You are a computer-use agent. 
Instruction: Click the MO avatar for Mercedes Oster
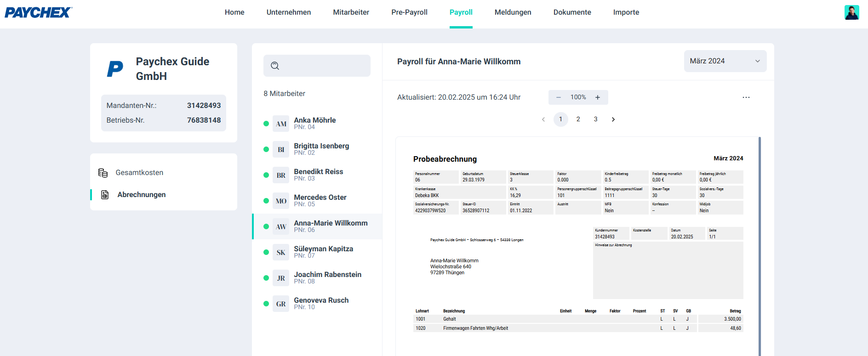click(281, 201)
